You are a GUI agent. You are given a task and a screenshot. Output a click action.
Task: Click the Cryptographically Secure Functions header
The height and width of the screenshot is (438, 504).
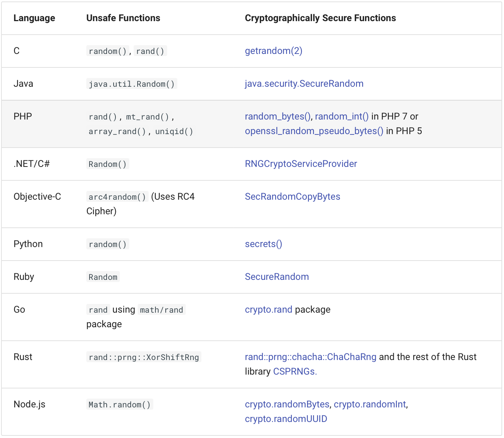320,18
